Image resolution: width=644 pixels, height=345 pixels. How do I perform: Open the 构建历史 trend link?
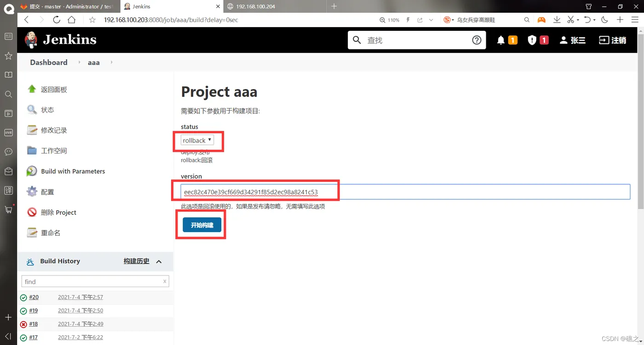pyautogui.click(x=136, y=261)
